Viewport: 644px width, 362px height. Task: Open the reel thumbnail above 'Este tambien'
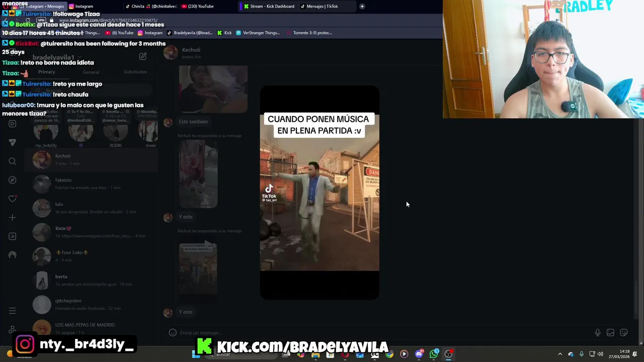(213, 89)
